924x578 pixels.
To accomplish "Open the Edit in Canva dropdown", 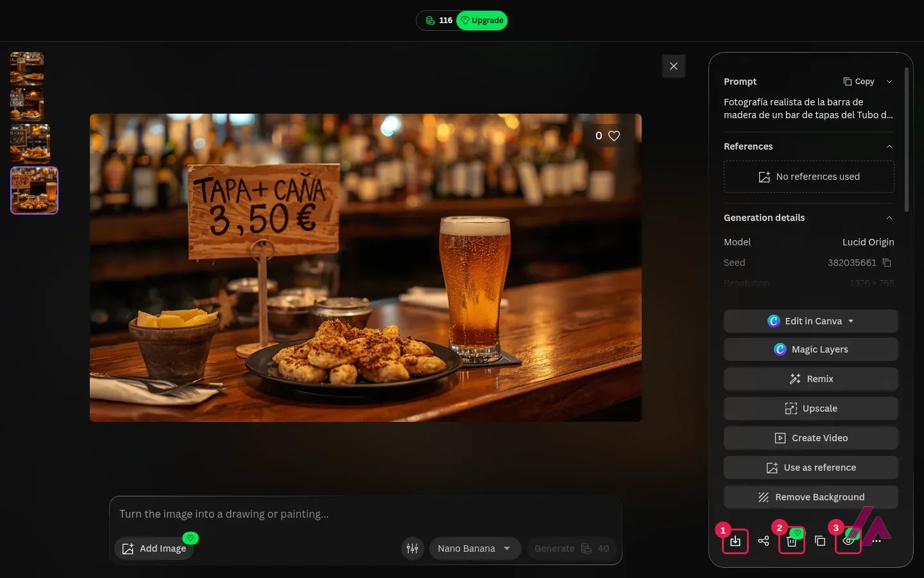I will click(x=811, y=321).
